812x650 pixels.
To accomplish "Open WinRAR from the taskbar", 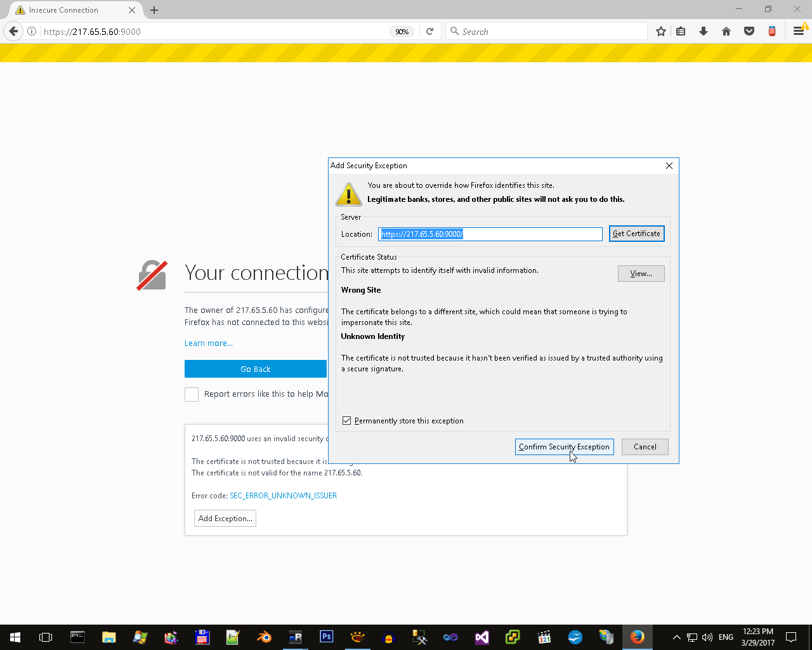I will click(171, 637).
